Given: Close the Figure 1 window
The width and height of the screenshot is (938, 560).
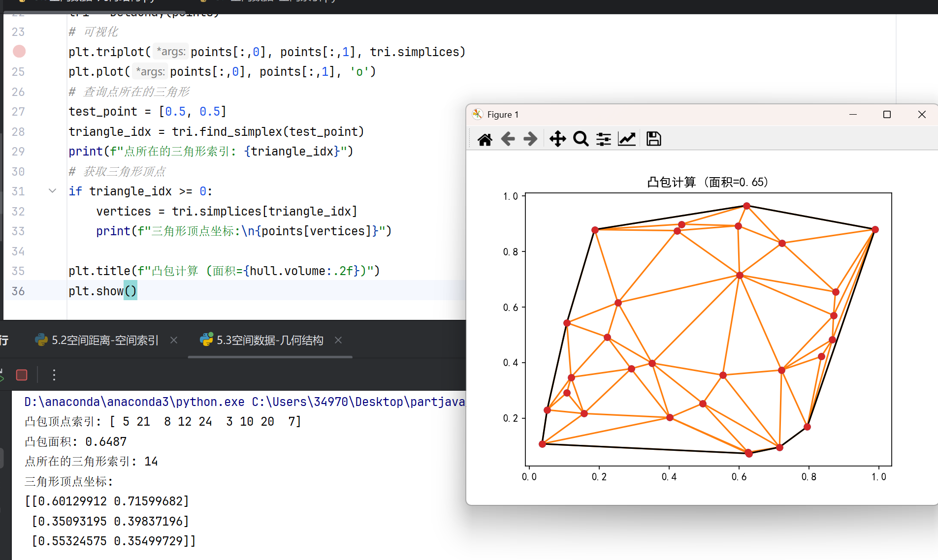Looking at the screenshot, I should (x=922, y=115).
